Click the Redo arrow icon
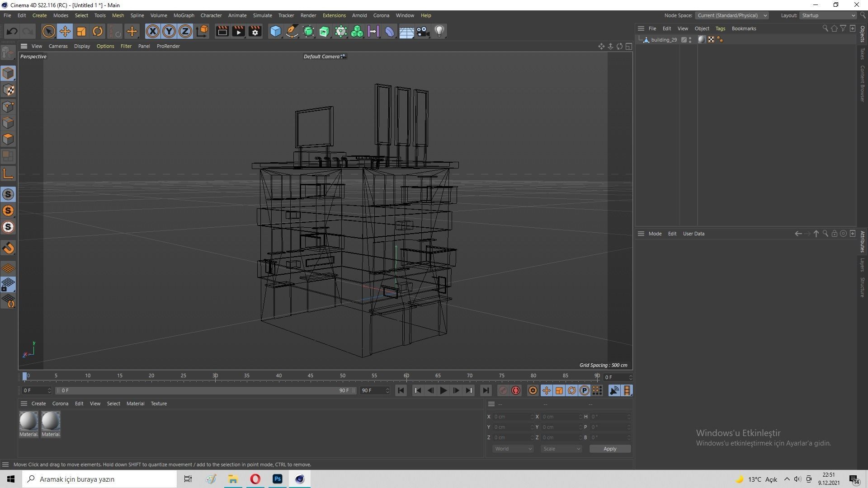Screen dimensions: 868x488 point(28,31)
